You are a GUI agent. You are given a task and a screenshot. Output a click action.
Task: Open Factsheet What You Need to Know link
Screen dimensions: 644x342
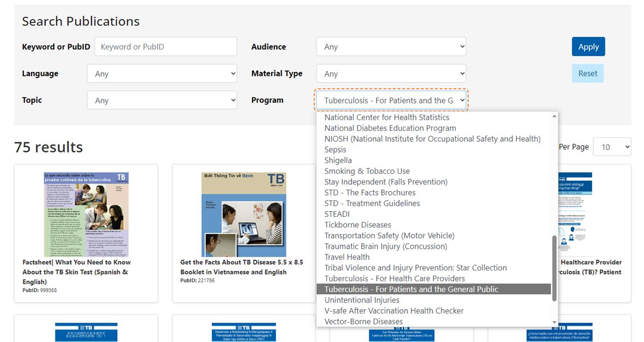(77, 272)
